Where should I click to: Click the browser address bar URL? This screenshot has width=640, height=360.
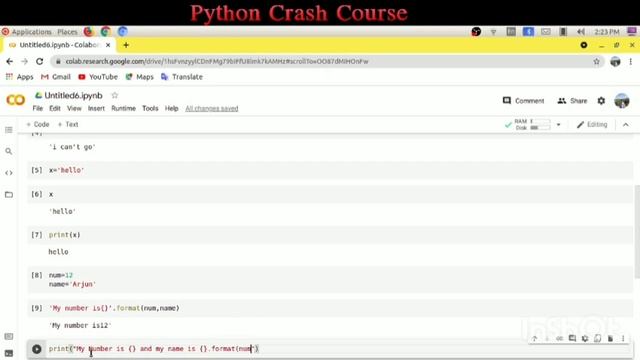217,61
